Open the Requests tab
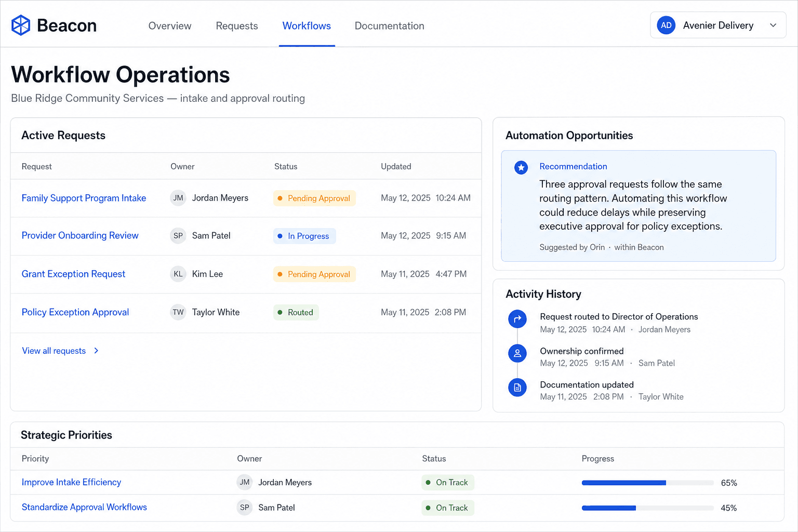Viewport: 798px width, 532px height. (237, 26)
